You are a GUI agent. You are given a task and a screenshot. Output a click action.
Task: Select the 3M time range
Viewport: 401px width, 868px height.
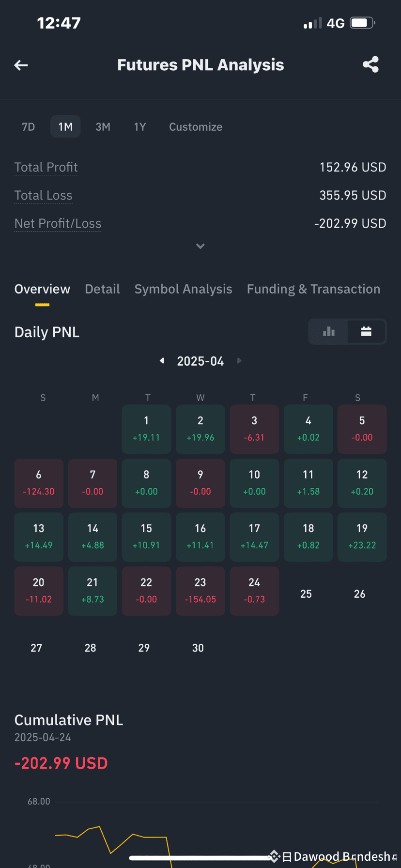pyautogui.click(x=103, y=127)
